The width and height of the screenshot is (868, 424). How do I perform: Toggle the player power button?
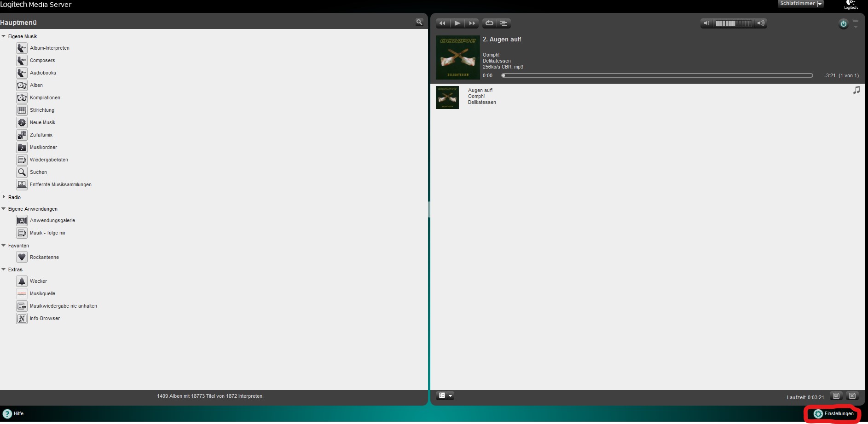click(843, 24)
